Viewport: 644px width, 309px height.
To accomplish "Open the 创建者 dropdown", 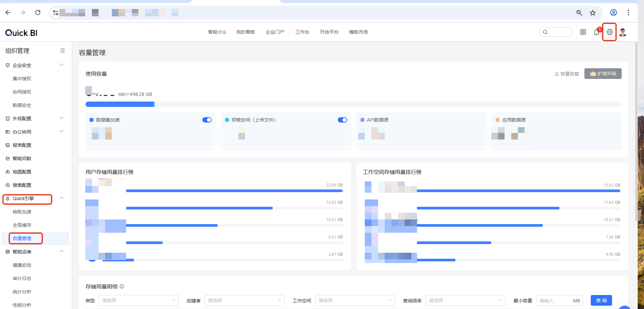I will tap(244, 300).
